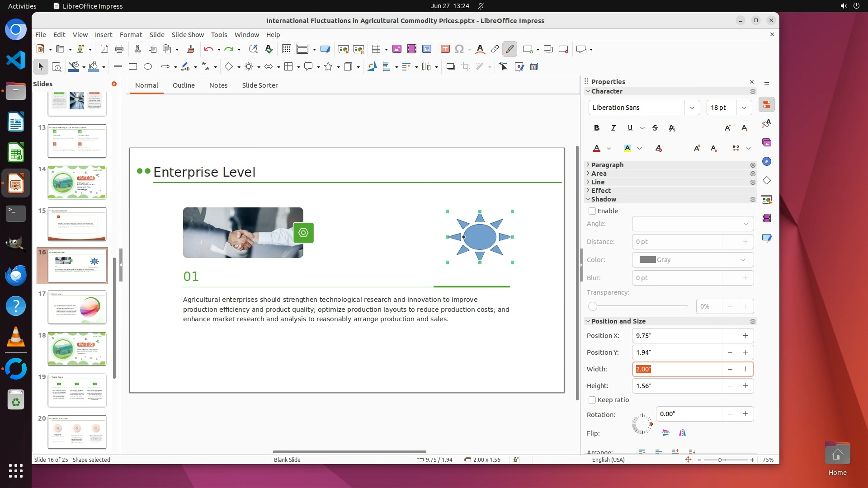
Task: Open the Gallery sidebar deck icon
Action: tap(767, 143)
